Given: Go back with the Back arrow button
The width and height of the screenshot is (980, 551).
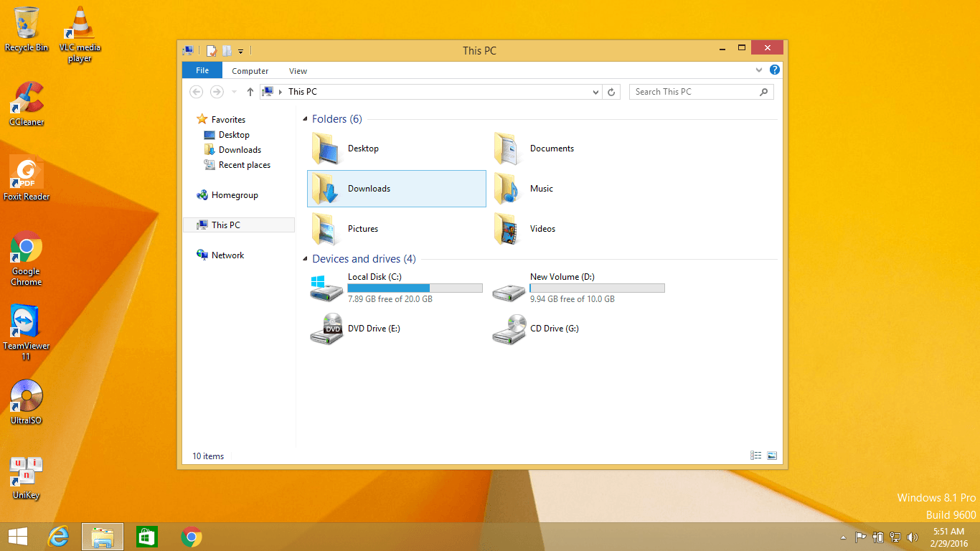Looking at the screenshot, I should (197, 92).
